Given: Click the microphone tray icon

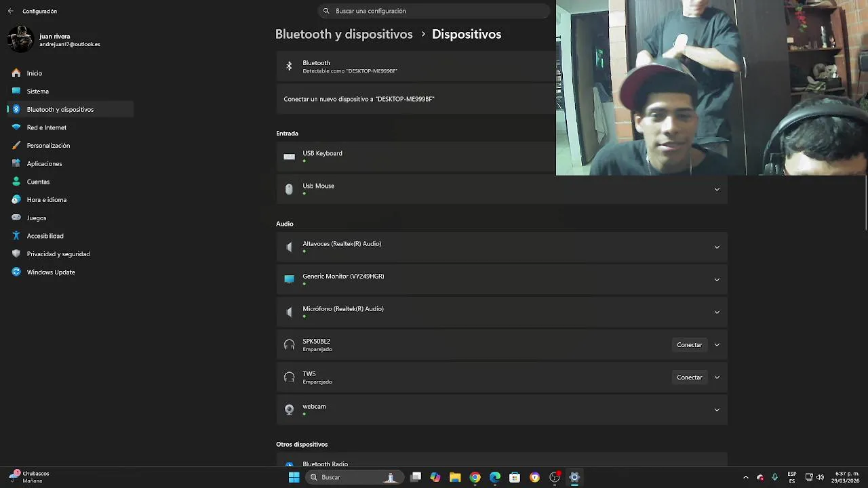Looking at the screenshot, I should (774, 477).
